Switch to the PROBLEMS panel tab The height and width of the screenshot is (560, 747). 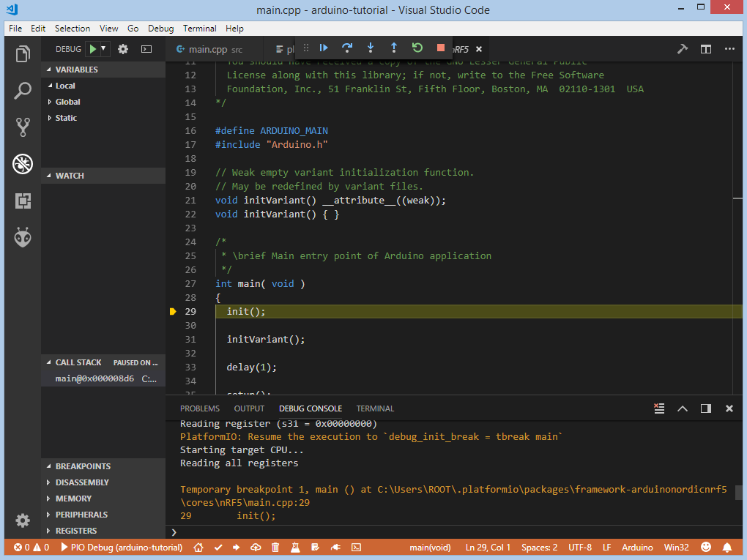[200, 408]
